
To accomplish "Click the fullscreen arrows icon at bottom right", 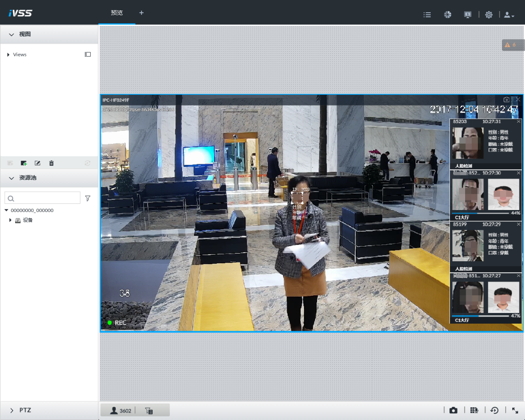I will (515, 410).
